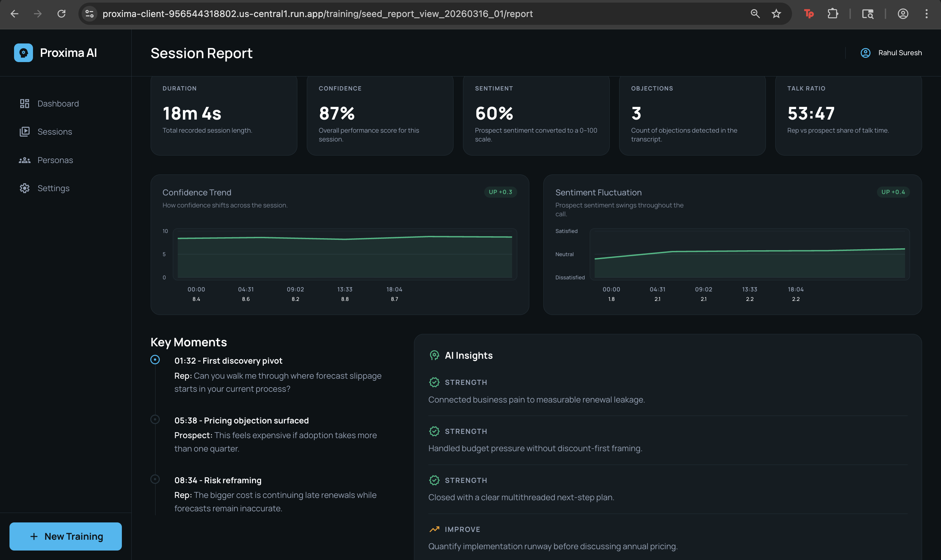Screen dimensions: 941x560
Task: Open the site information panel in address bar
Action: (89, 14)
